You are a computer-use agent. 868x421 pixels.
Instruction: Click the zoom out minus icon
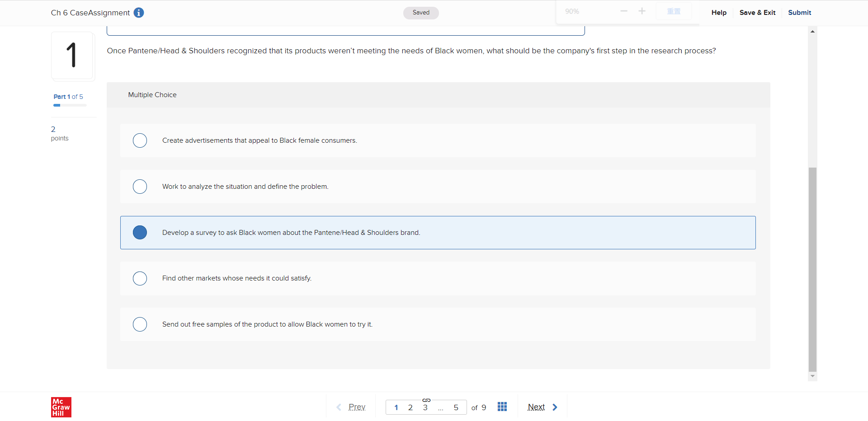624,11
